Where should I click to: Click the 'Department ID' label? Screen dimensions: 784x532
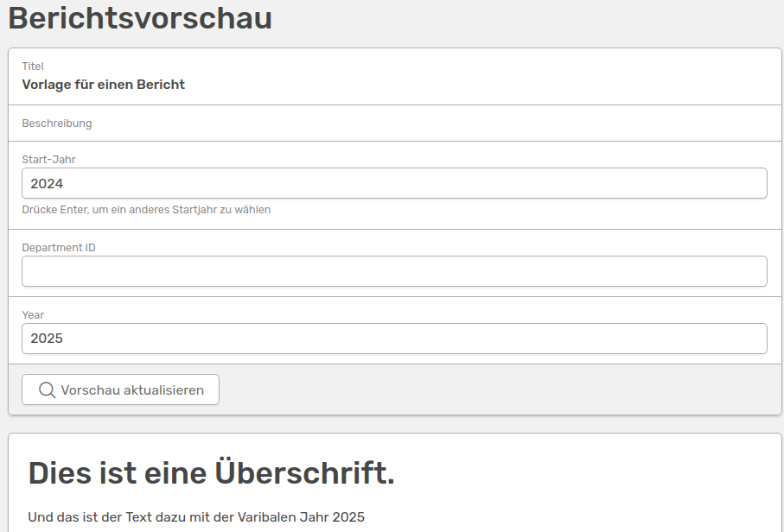(59, 248)
